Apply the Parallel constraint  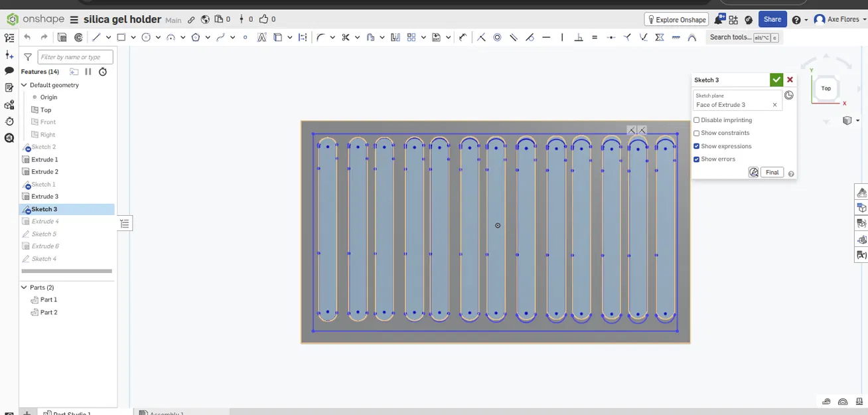tap(514, 37)
